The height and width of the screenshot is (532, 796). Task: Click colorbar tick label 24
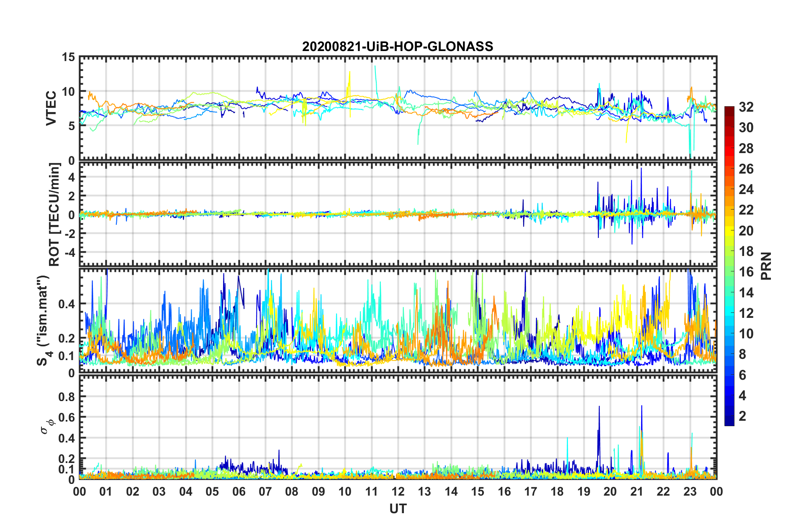tap(746, 189)
